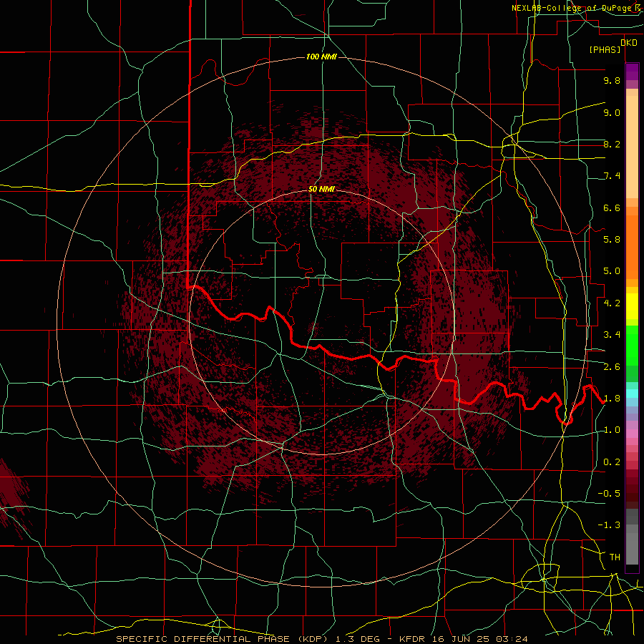Click the 2.6 legend value
This screenshot has height=644, width=644.
tap(612, 367)
